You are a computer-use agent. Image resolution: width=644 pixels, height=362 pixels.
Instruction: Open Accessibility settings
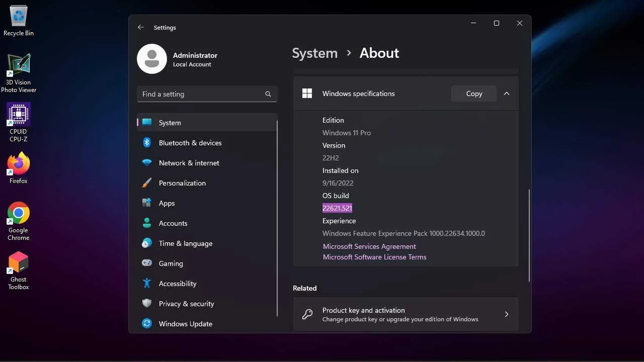click(207, 284)
